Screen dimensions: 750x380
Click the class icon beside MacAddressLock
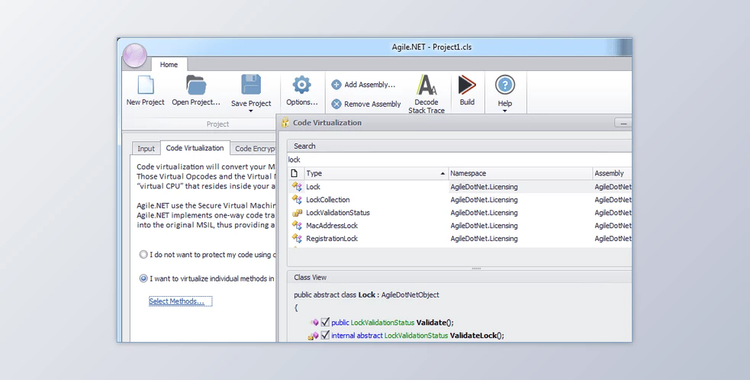[x=297, y=225]
